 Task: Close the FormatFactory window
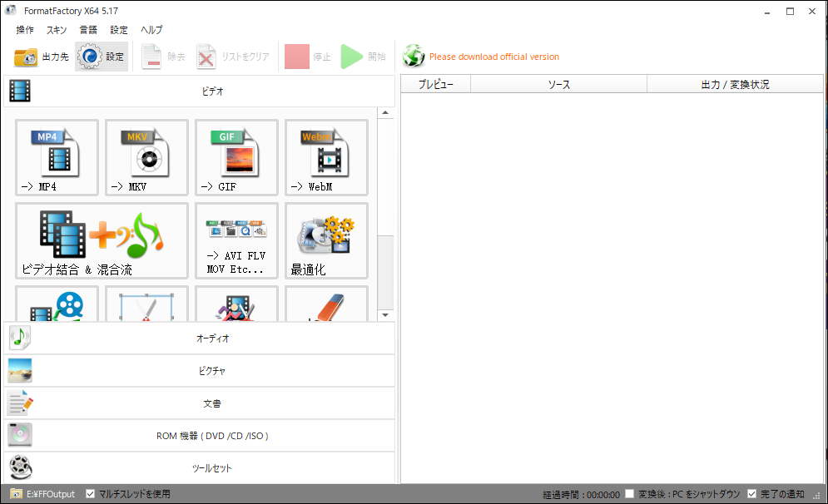click(x=812, y=11)
